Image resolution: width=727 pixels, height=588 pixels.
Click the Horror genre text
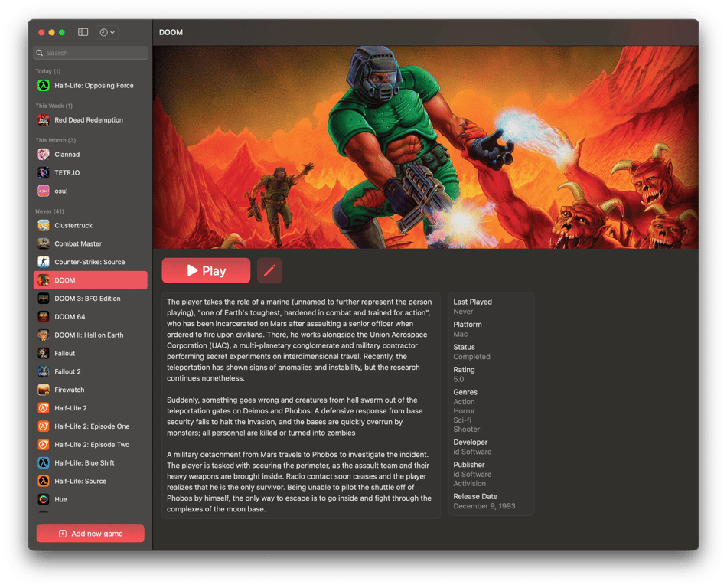click(464, 411)
